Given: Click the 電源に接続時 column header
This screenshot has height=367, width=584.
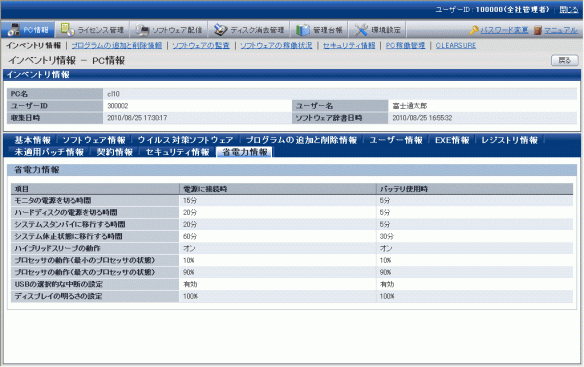Looking at the screenshot, I should click(278, 189).
